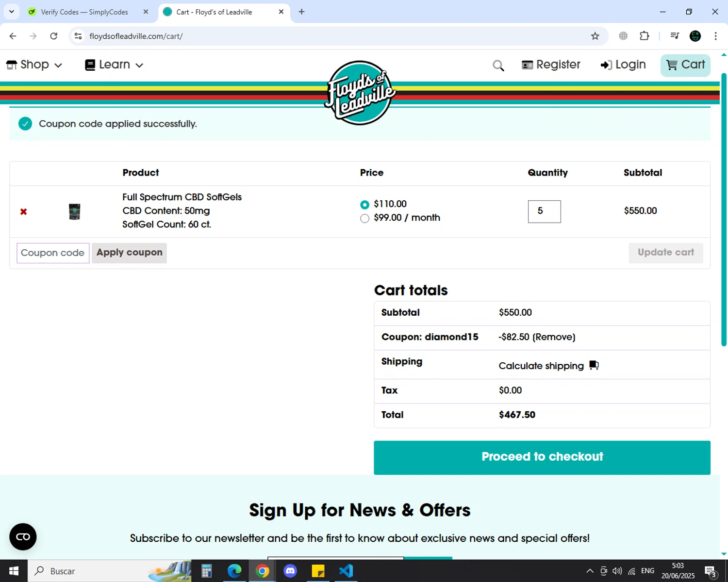Open Sticky Notes from taskbar
The width and height of the screenshot is (728, 582).
point(318,571)
